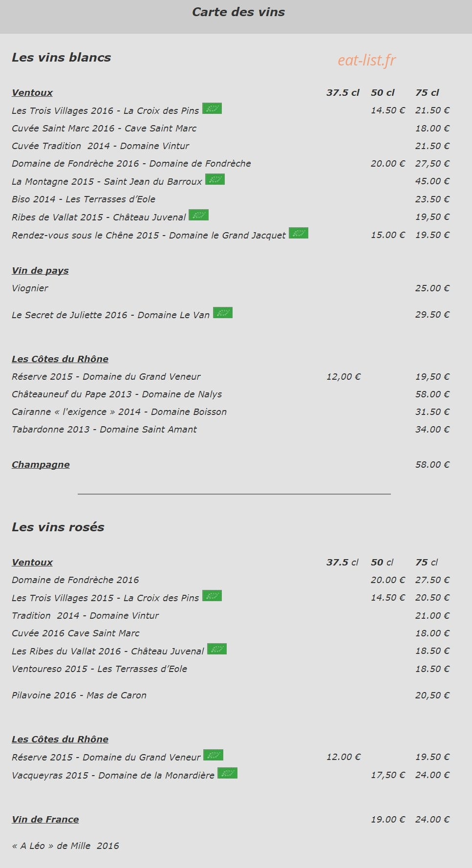The height and width of the screenshot is (868, 472).
Task: Click Les Côtes du Rhône heading under vins blancs
Action: click(60, 359)
